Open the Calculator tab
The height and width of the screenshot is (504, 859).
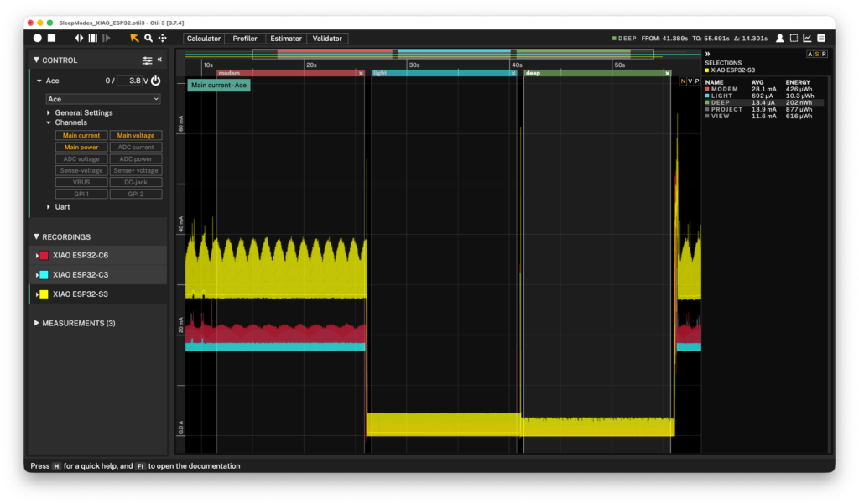tap(203, 39)
